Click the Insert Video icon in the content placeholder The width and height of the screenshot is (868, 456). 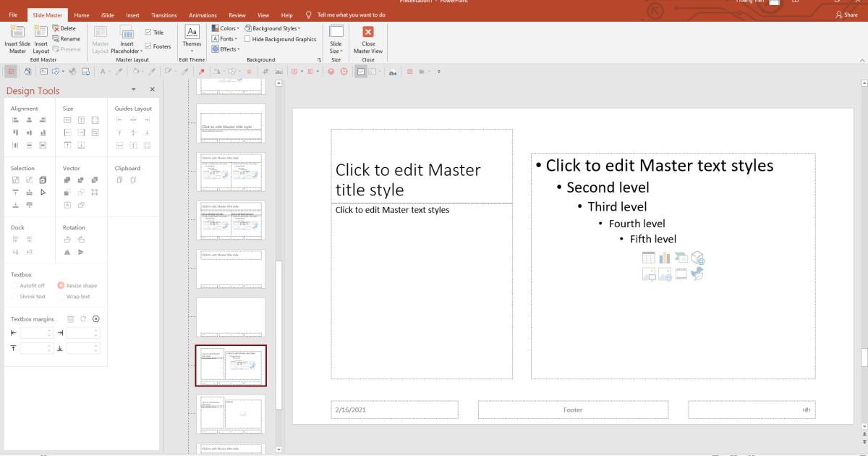click(x=680, y=275)
